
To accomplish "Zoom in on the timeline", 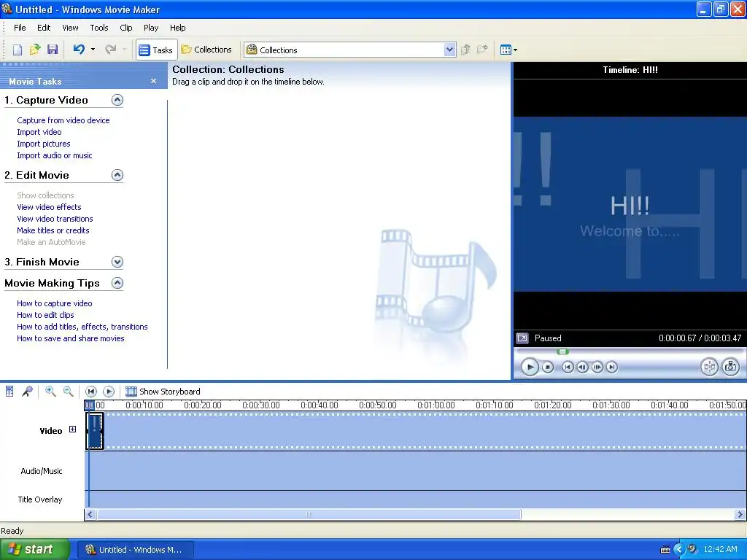I will click(50, 392).
